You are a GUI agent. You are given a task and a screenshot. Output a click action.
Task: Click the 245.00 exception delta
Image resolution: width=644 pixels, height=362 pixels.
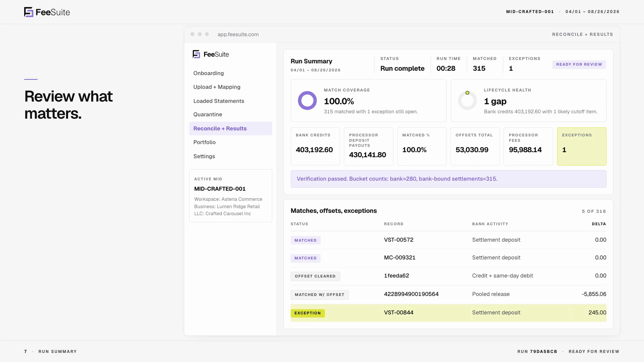coord(597,312)
